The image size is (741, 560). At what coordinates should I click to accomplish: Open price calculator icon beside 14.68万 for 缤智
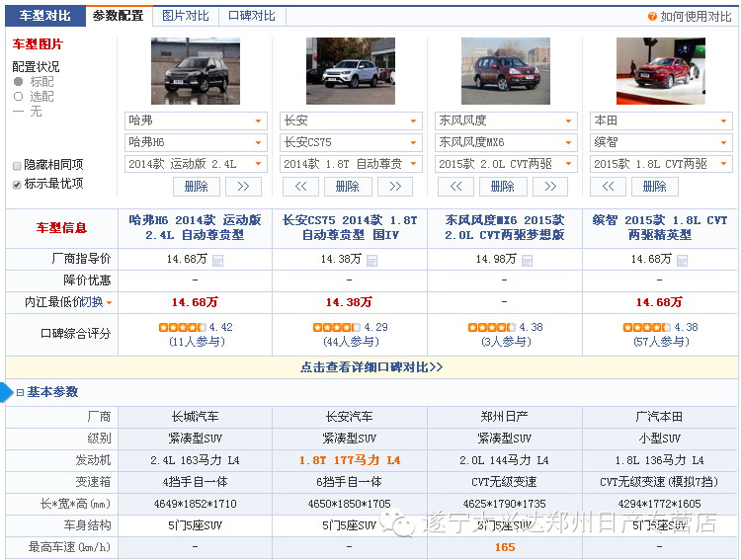point(682,261)
